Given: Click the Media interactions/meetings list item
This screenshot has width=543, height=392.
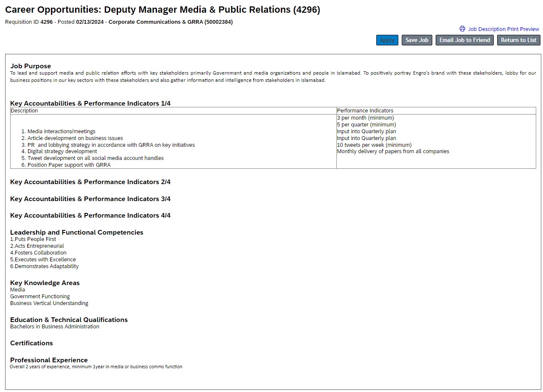Looking at the screenshot, I should tap(62, 132).
